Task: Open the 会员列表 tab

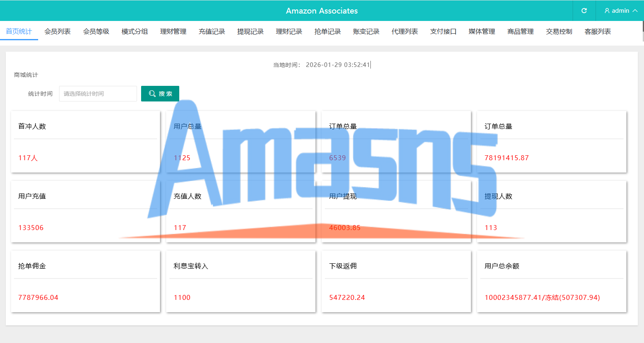Action: point(57,32)
